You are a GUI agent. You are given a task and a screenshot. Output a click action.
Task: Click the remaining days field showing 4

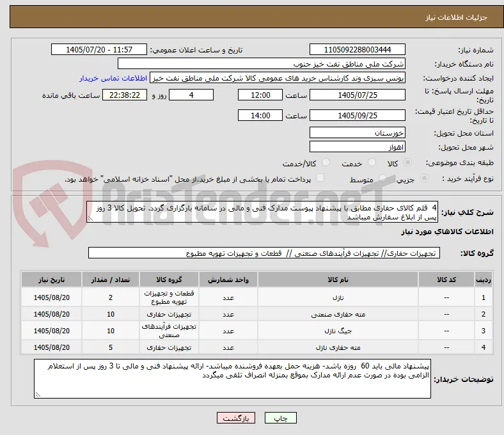coord(191,95)
